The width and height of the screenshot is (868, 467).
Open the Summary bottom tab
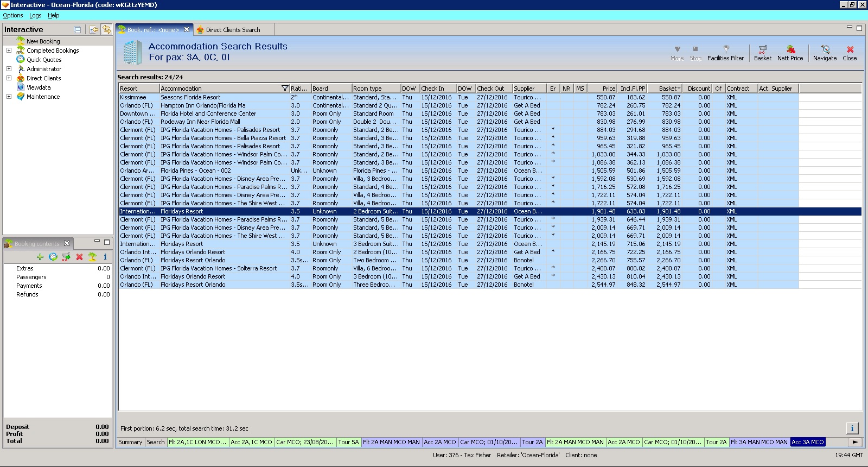pyautogui.click(x=130, y=442)
